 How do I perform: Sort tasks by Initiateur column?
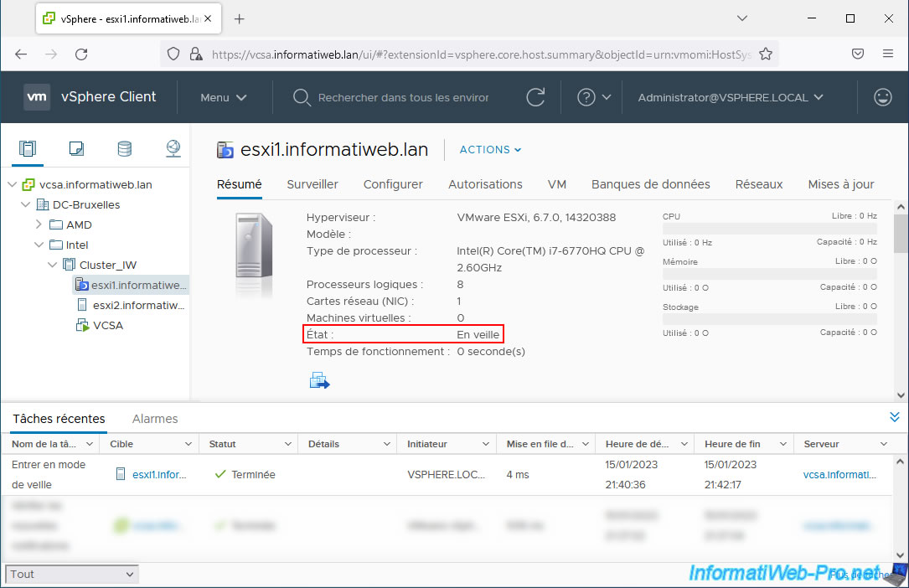(427, 444)
